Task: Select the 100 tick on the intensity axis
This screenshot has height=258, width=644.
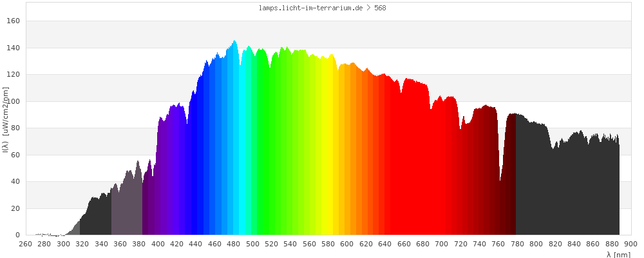Action: point(14,102)
